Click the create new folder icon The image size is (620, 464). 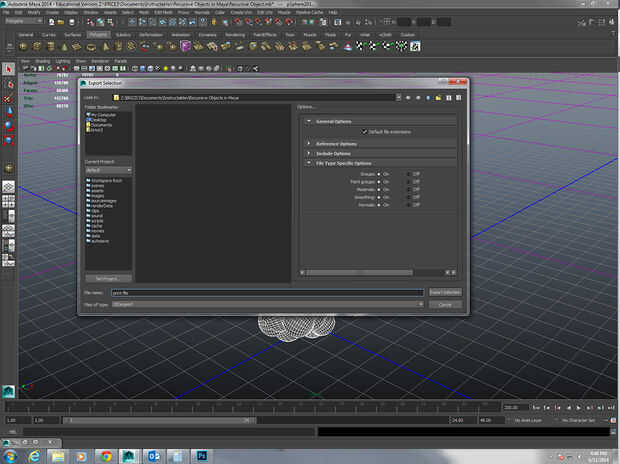[437, 97]
